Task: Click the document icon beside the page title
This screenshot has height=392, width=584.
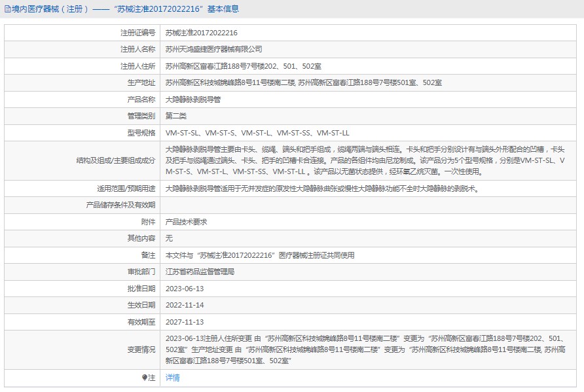Action: click(7, 9)
